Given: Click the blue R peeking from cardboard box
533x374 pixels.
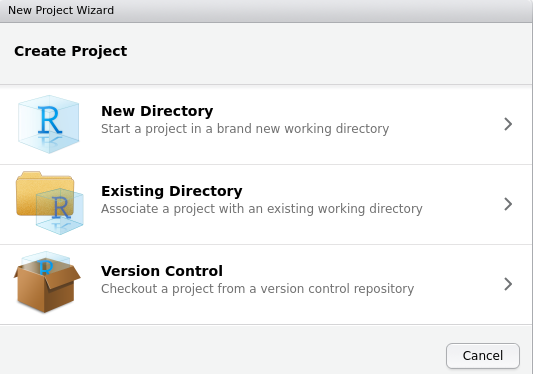Looking at the screenshot, I should point(46,267).
